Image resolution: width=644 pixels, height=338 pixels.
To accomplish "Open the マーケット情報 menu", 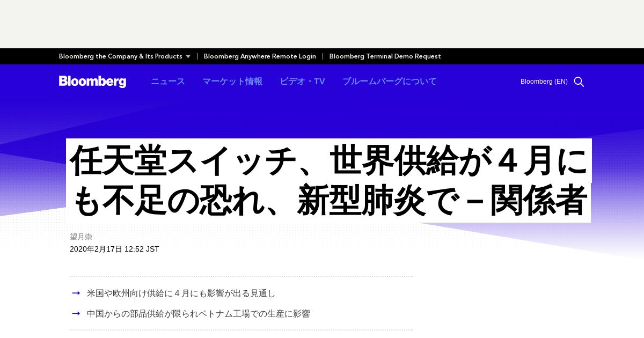I will [232, 82].
